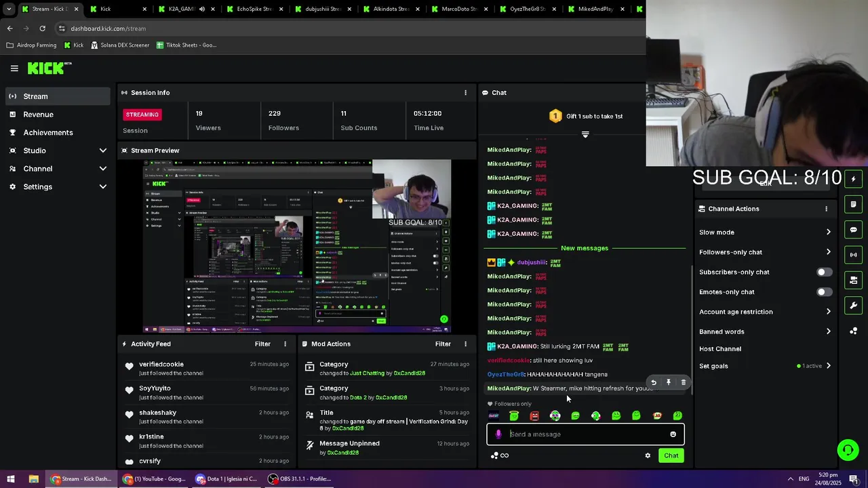Click the broadcast signal sidebar icon

click(x=853, y=255)
